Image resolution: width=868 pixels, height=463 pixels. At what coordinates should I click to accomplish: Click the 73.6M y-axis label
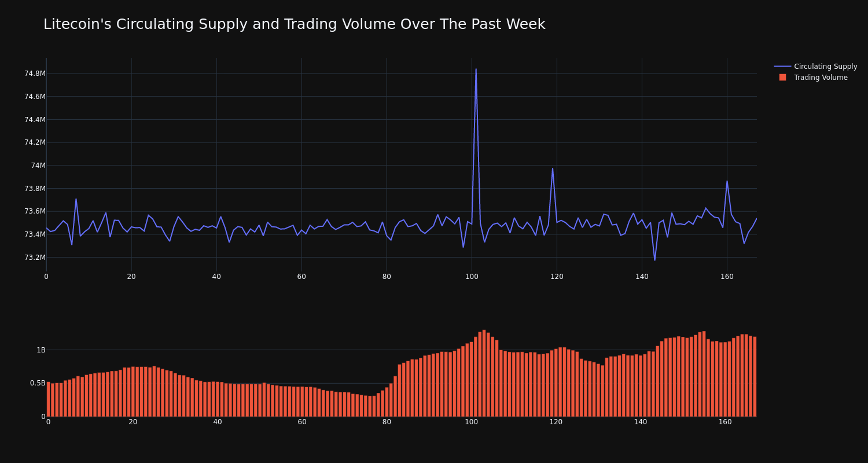click(35, 211)
